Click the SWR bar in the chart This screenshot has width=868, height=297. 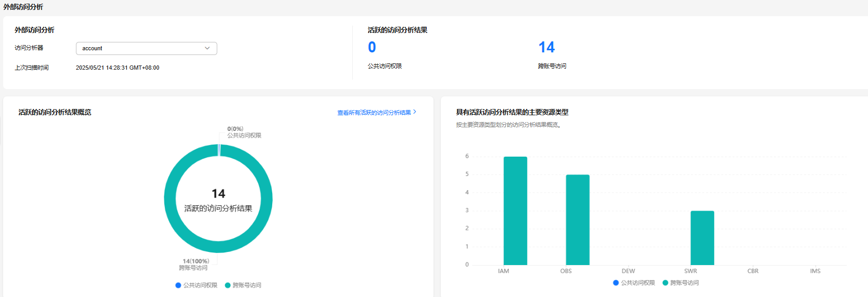coord(702,238)
